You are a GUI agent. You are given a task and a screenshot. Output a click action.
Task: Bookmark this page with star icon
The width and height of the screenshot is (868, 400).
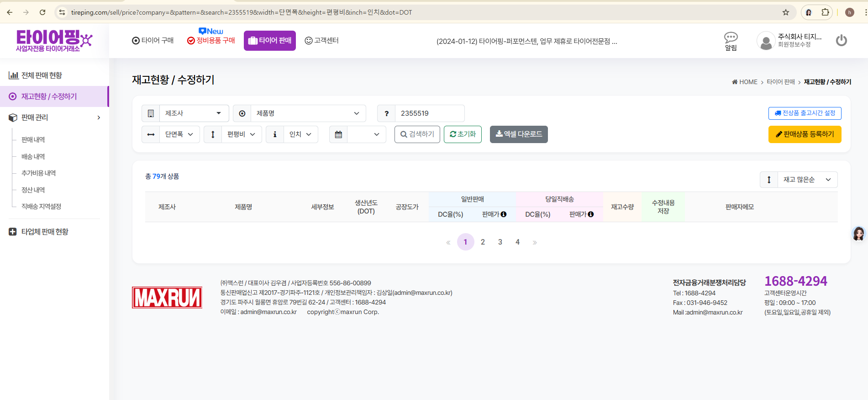786,12
